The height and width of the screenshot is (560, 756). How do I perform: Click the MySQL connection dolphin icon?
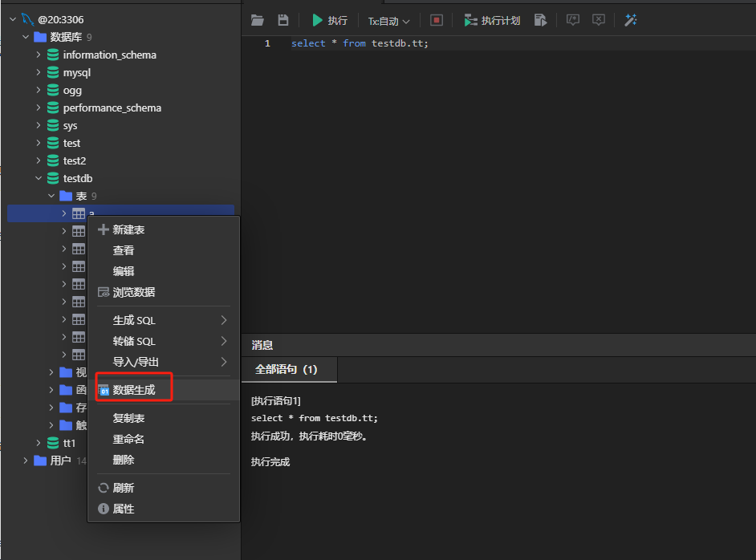(27, 19)
